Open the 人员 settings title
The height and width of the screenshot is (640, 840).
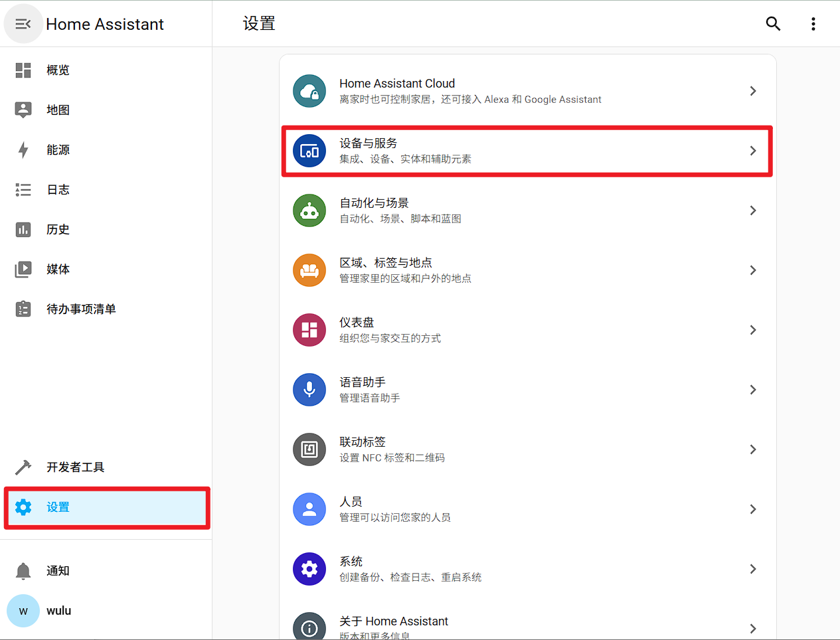click(351, 502)
